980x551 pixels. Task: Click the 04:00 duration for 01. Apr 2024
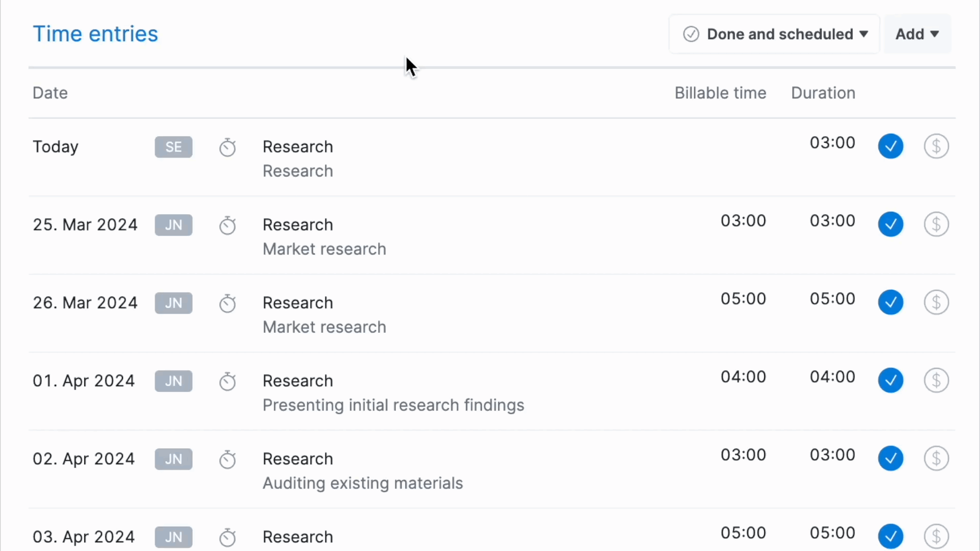click(x=832, y=377)
